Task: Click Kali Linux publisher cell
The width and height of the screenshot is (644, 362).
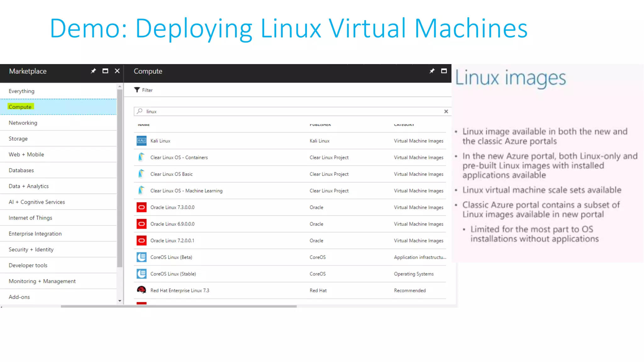Action: pos(319,141)
